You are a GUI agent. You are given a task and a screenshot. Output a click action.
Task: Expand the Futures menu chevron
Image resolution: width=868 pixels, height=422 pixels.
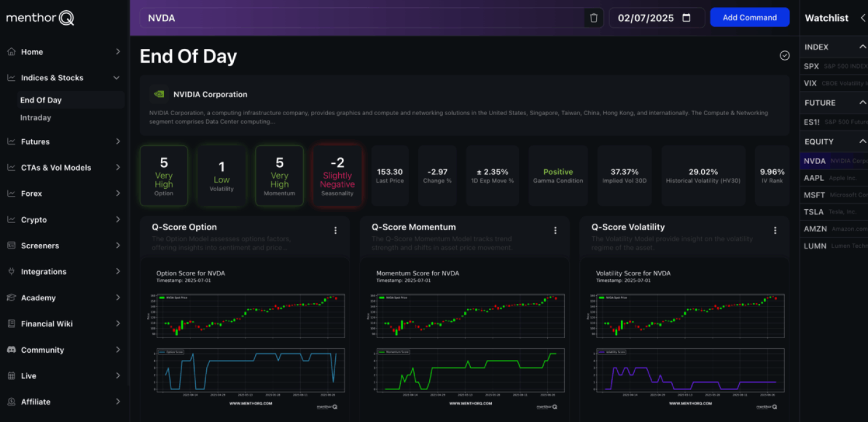click(x=118, y=142)
